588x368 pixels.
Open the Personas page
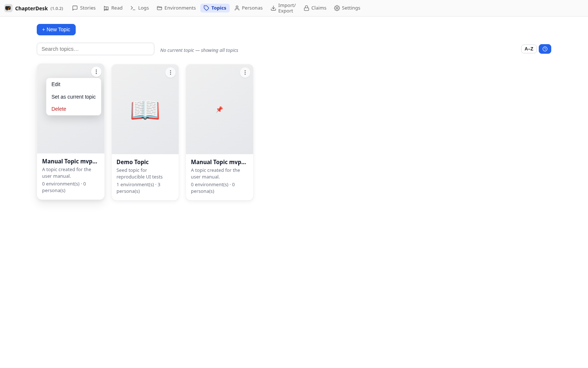pyautogui.click(x=248, y=8)
